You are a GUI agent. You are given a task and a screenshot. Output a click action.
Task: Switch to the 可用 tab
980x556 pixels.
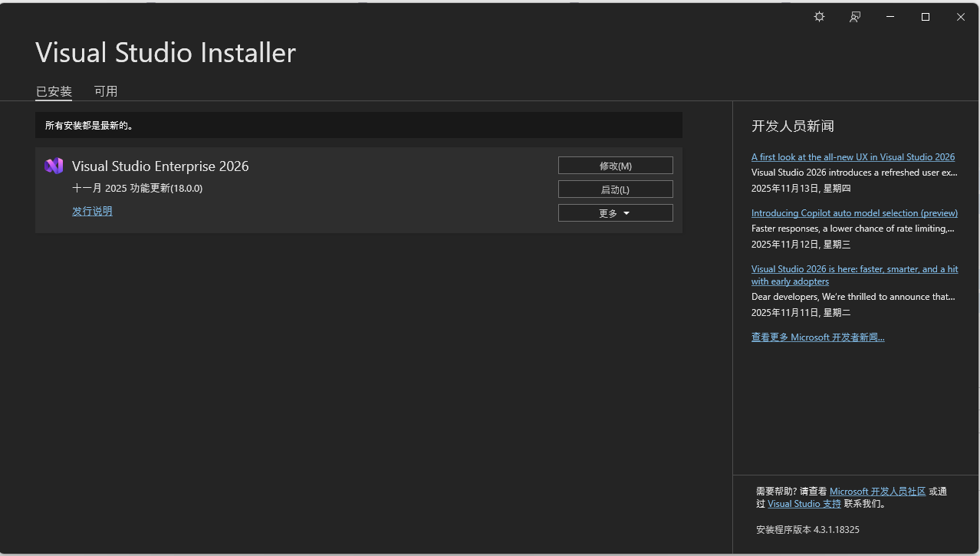pyautogui.click(x=106, y=91)
